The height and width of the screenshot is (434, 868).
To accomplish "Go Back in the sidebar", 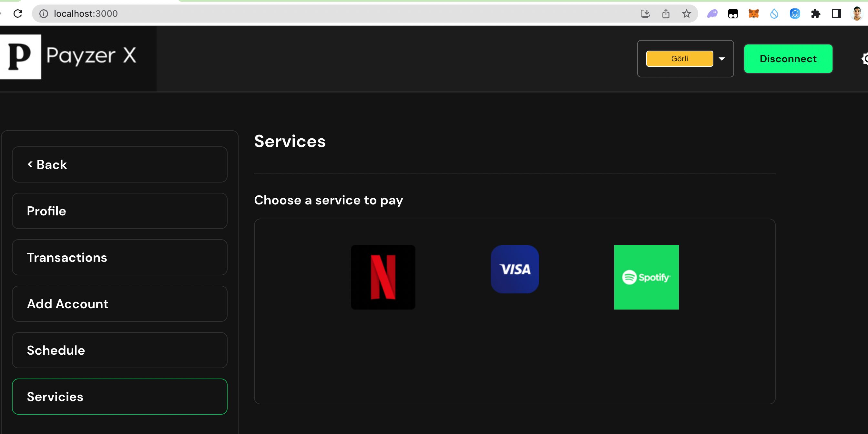I will coord(120,164).
